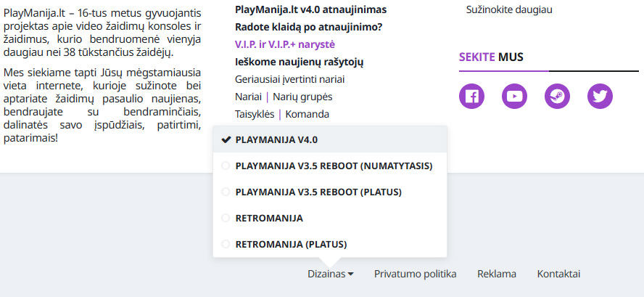Screen dimensions: 644x297
Task: Click the checkmark beside PlayManija V4.0
Action: pyautogui.click(x=226, y=140)
